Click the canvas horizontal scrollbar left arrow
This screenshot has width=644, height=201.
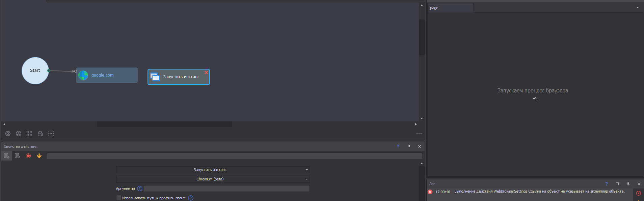tap(4, 124)
